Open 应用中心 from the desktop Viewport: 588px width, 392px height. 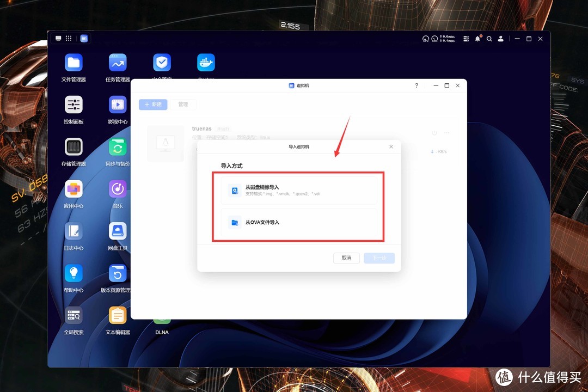point(73,189)
